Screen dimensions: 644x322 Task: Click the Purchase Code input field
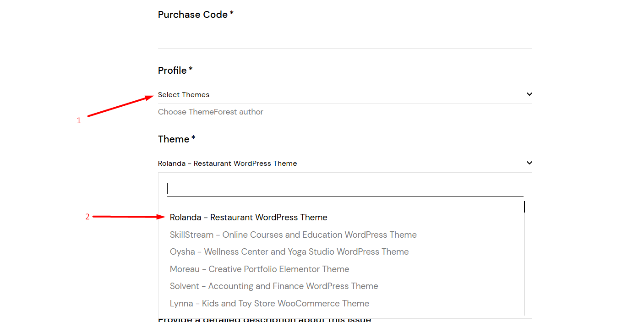(x=345, y=37)
